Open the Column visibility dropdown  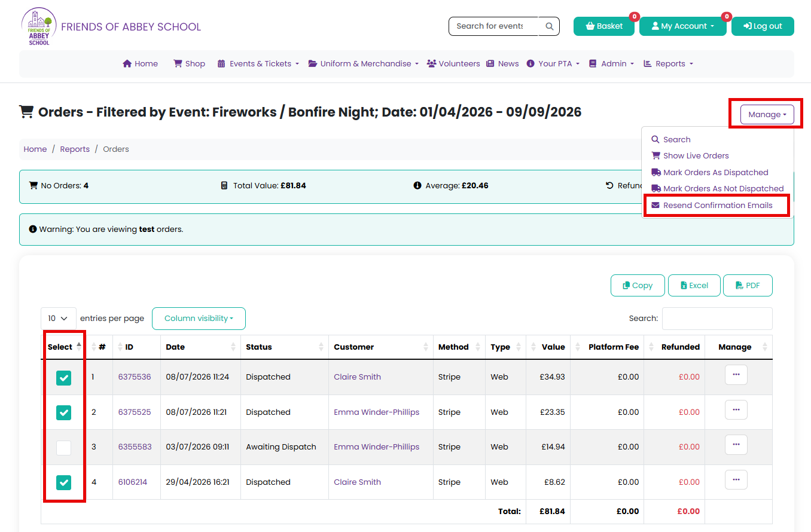tap(199, 319)
